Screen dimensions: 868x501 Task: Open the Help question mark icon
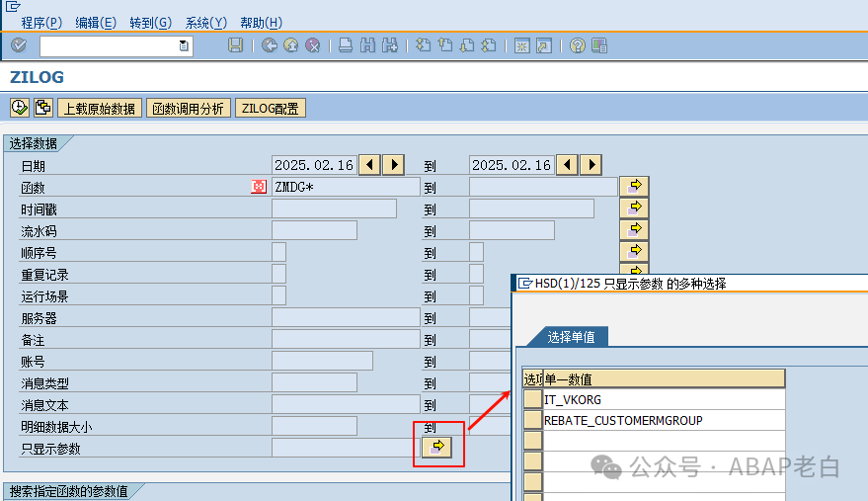[x=577, y=45]
